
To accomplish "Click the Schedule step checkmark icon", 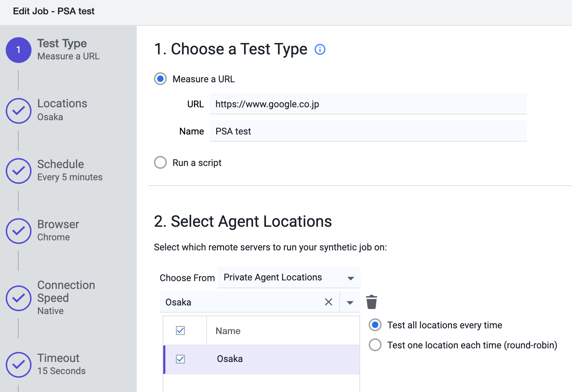I will click(x=19, y=171).
